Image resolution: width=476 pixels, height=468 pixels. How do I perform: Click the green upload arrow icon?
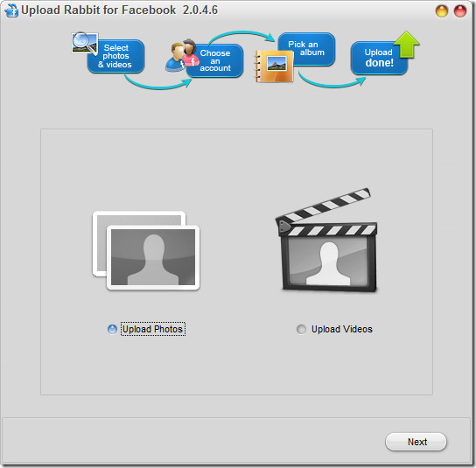tap(407, 45)
